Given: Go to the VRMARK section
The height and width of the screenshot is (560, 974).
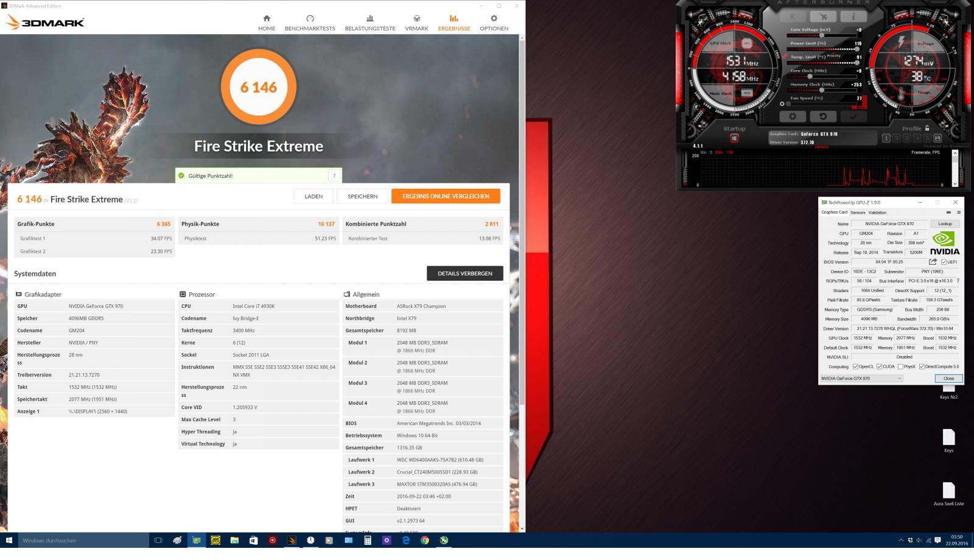Looking at the screenshot, I should point(416,23).
